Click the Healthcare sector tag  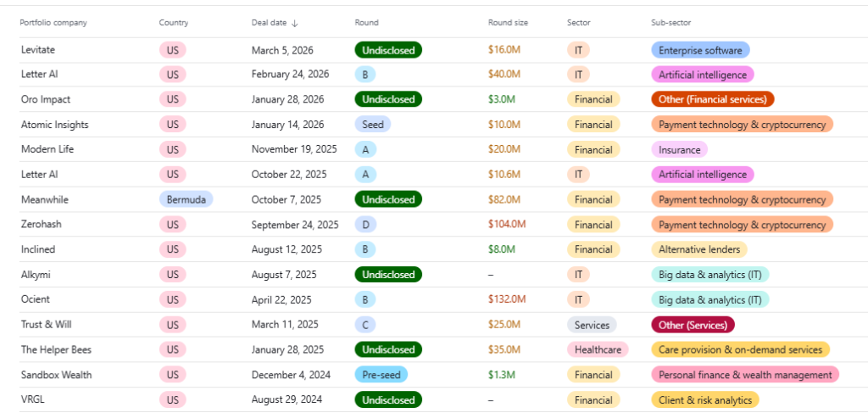click(598, 349)
